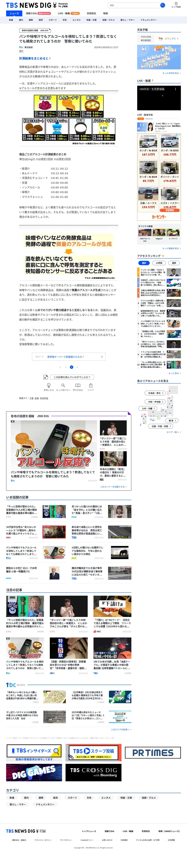187x868 pixels.
Task: Open the ドキュメンタリー sub-navigation item
Action: point(149,20)
